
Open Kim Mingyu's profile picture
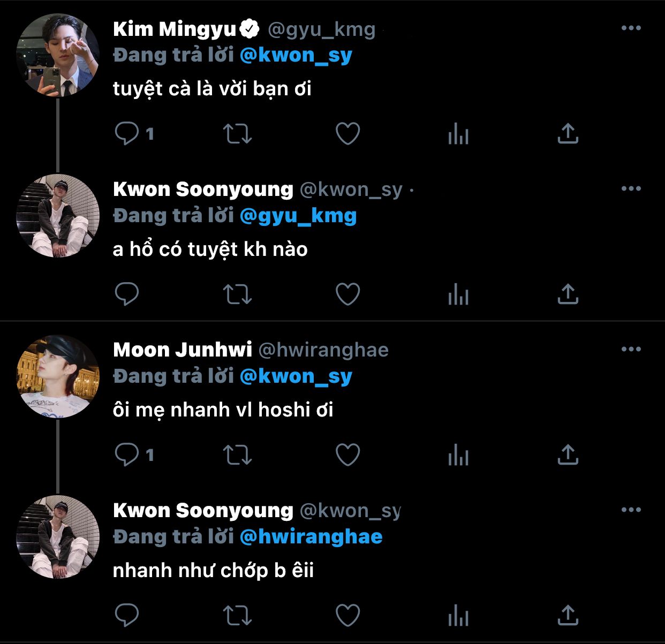tap(58, 55)
